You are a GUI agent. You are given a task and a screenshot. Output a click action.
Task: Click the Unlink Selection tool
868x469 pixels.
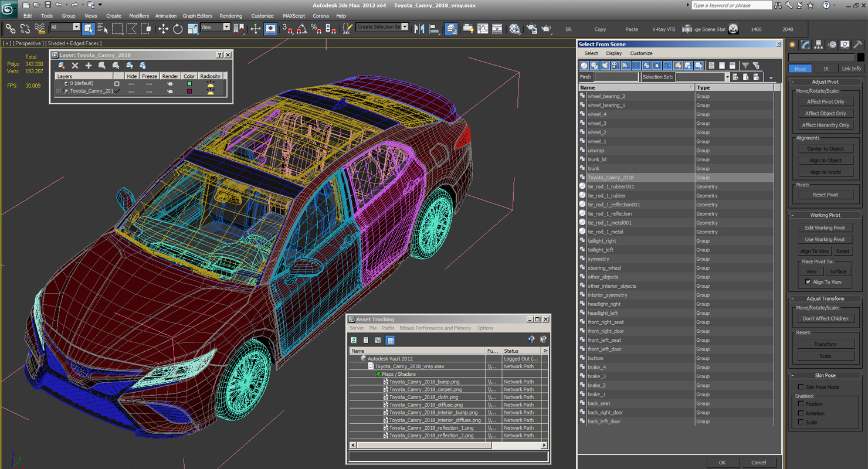click(x=25, y=29)
